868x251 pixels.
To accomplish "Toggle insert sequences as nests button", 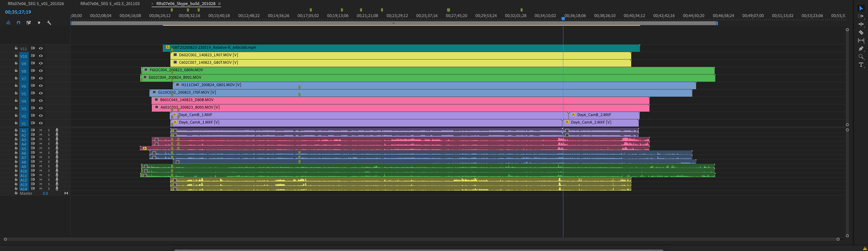I will [x=8, y=23].
